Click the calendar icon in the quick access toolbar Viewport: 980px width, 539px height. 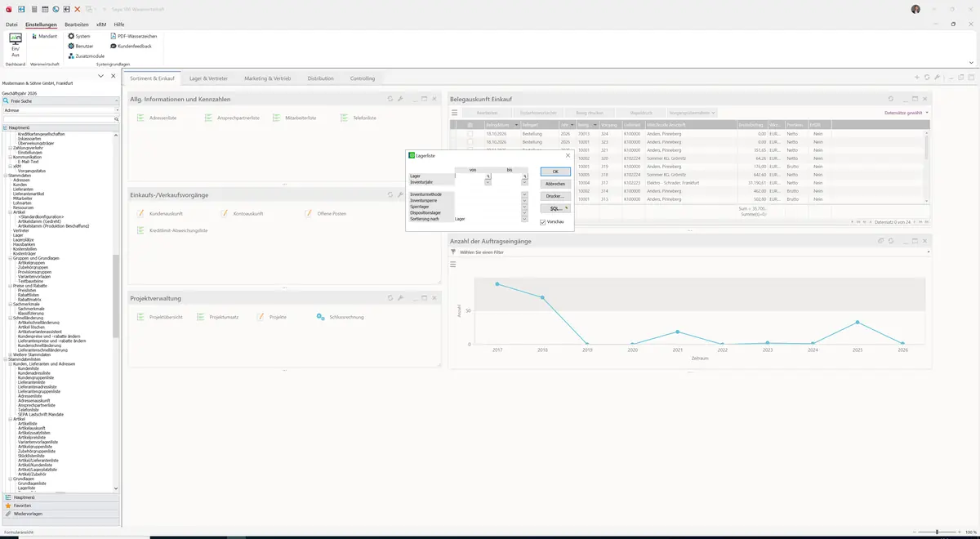pyautogui.click(x=44, y=9)
